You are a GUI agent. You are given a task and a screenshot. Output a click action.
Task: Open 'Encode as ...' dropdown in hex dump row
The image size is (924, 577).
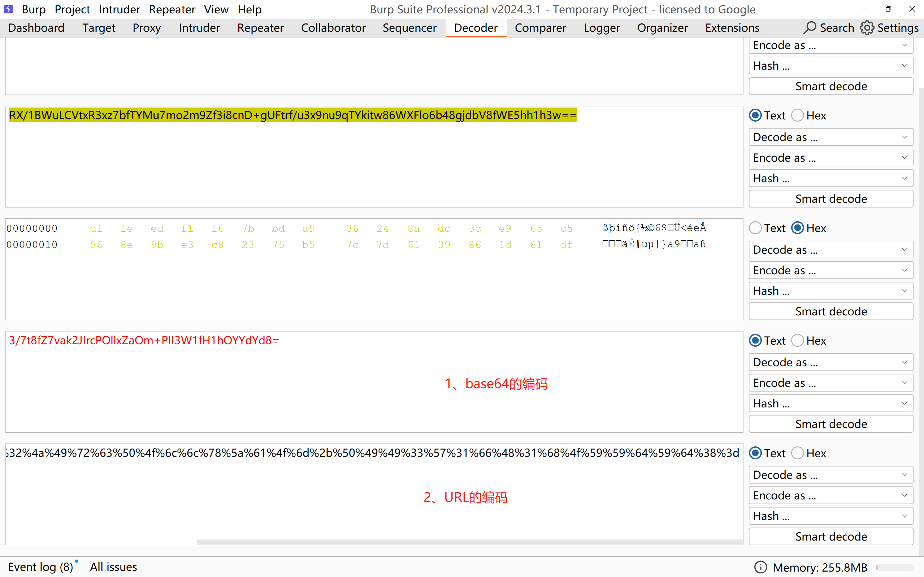tap(831, 270)
